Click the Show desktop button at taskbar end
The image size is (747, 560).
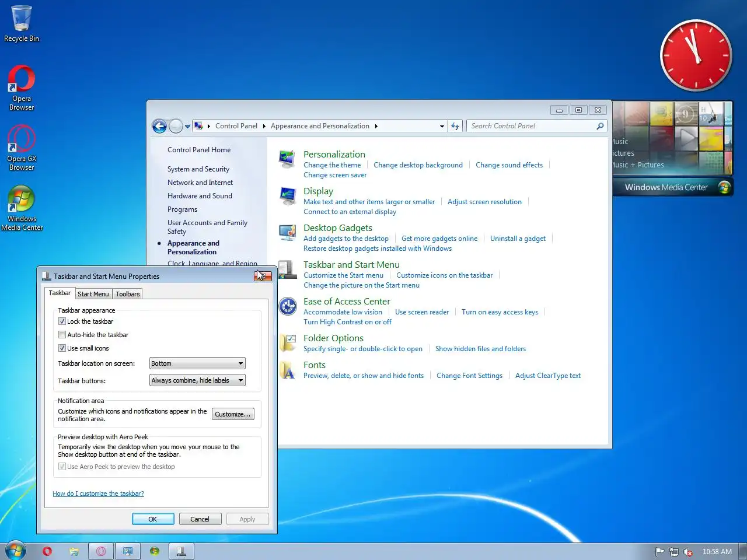(x=742, y=551)
